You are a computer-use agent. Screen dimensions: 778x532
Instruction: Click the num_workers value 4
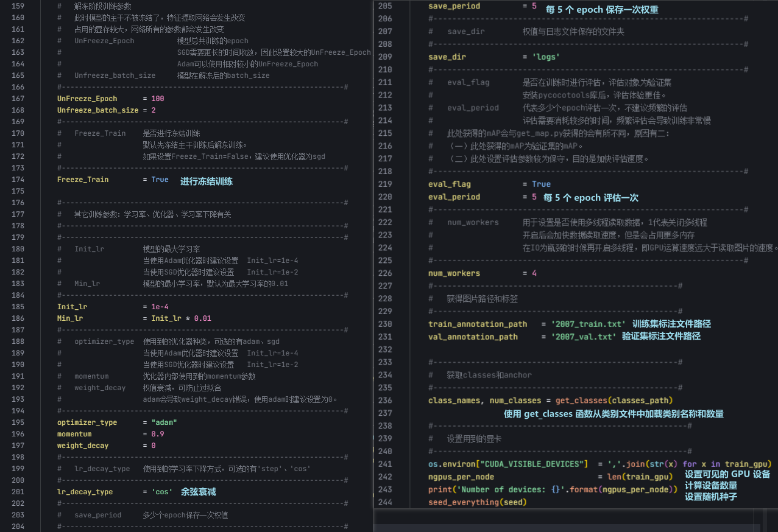[x=533, y=273]
